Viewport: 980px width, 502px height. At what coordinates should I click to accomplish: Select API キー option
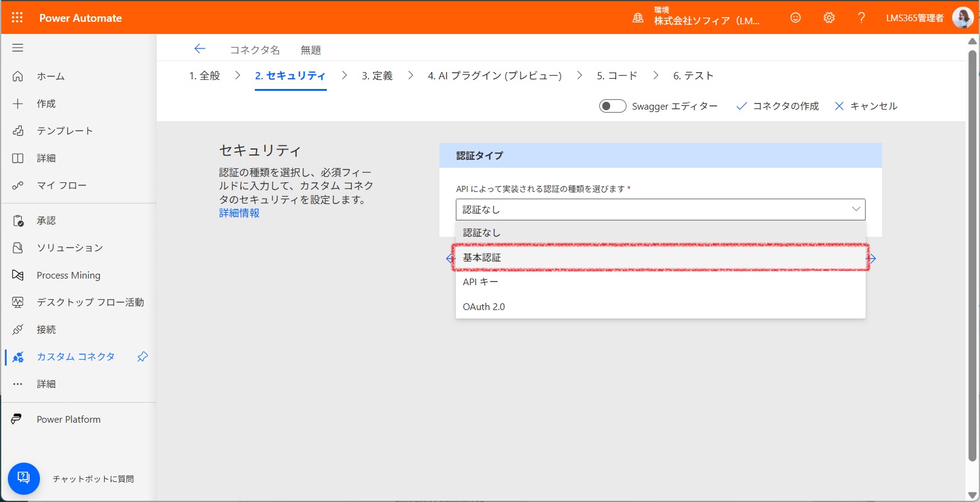(x=660, y=282)
